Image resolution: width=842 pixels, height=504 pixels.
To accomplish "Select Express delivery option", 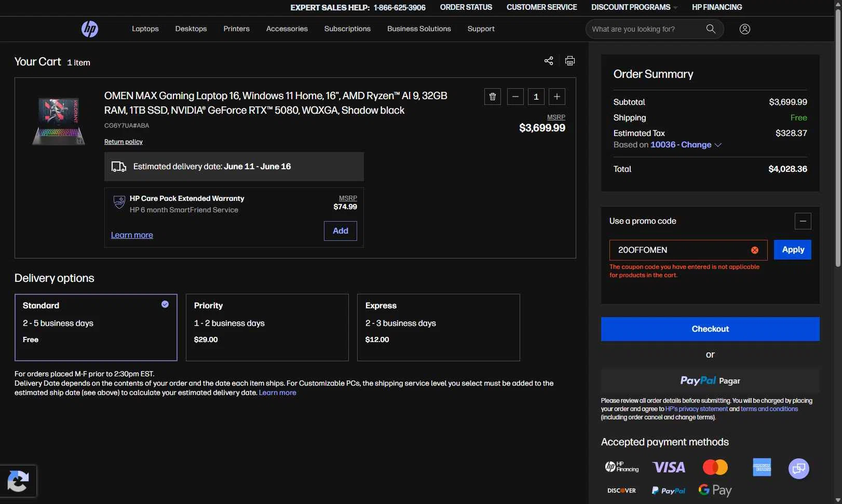I will 439,328.
